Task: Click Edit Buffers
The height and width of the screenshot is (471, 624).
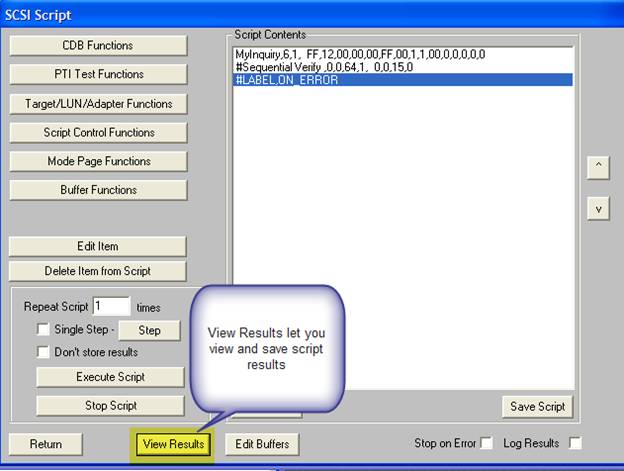Action: (x=261, y=444)
